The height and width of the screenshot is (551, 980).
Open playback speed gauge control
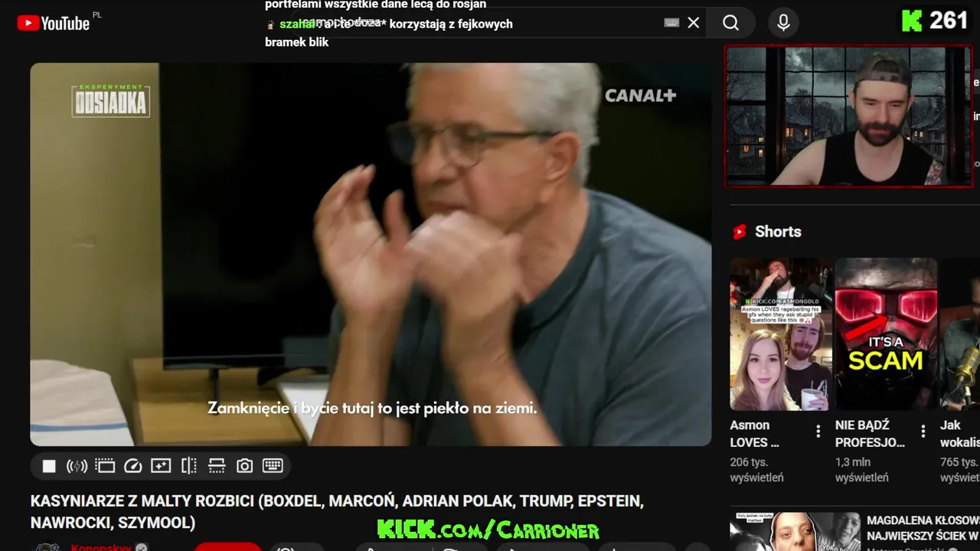(x=133, y=466)
